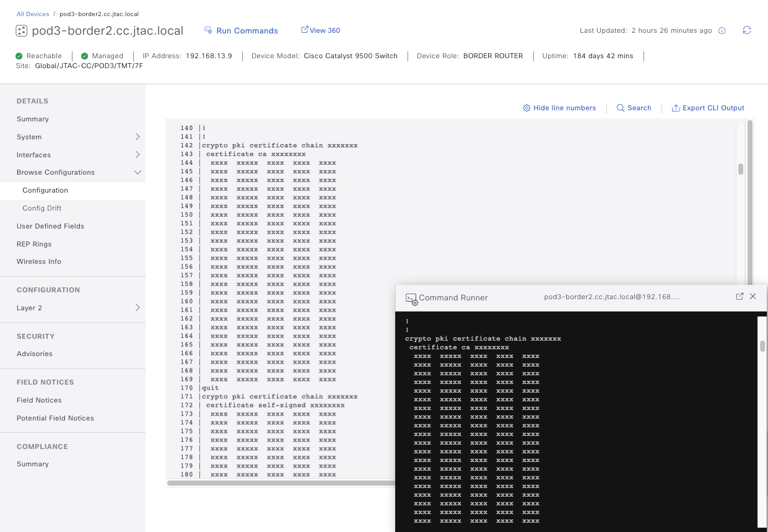Pop out the Command Runner window
This screenshot has height=532, width=768.
click(x=740, y=297)
